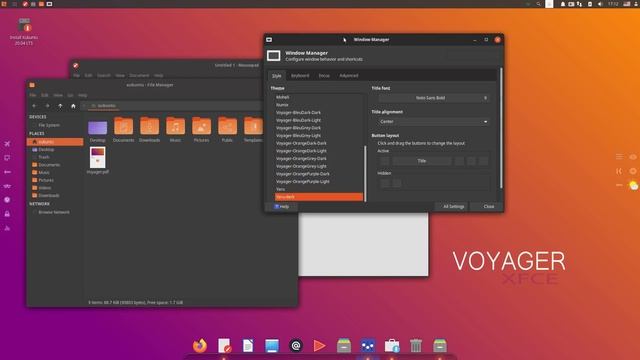Open the Document menu in Mousepad window
The image size is (640, 360).
(x=139, y=76)
